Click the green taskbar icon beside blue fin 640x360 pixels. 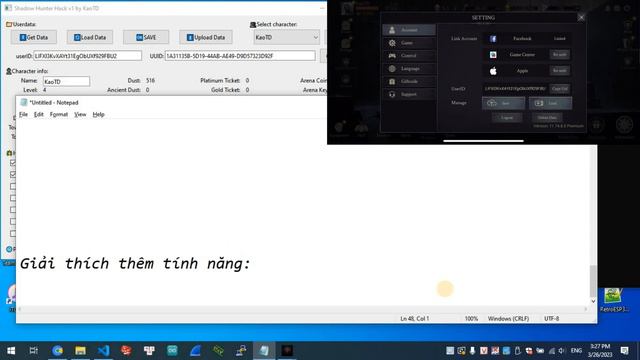point(218,351)
